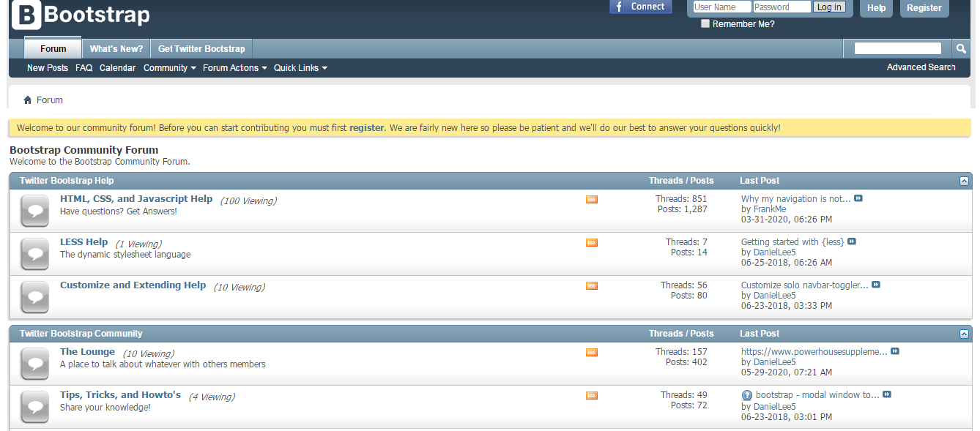Open the Community dropdown menu
This screenshot has height=431, width=980.
pyautogui.click(x=170, y=67)
